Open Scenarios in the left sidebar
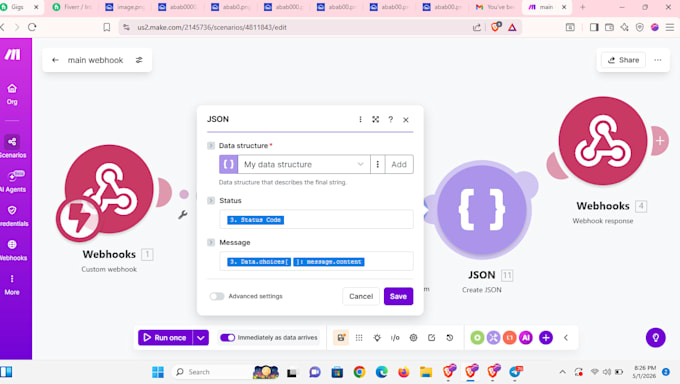 point(12,147)
